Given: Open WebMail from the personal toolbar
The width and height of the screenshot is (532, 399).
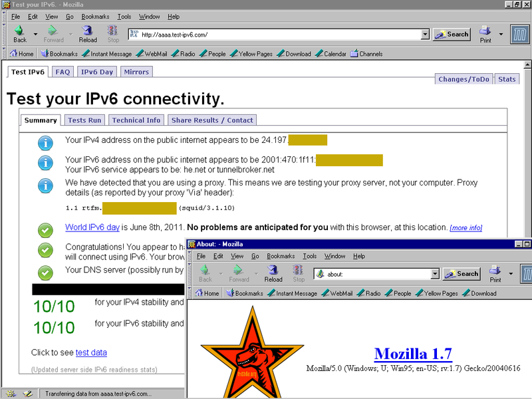Looking at the screenshot, I should [154, 53].
